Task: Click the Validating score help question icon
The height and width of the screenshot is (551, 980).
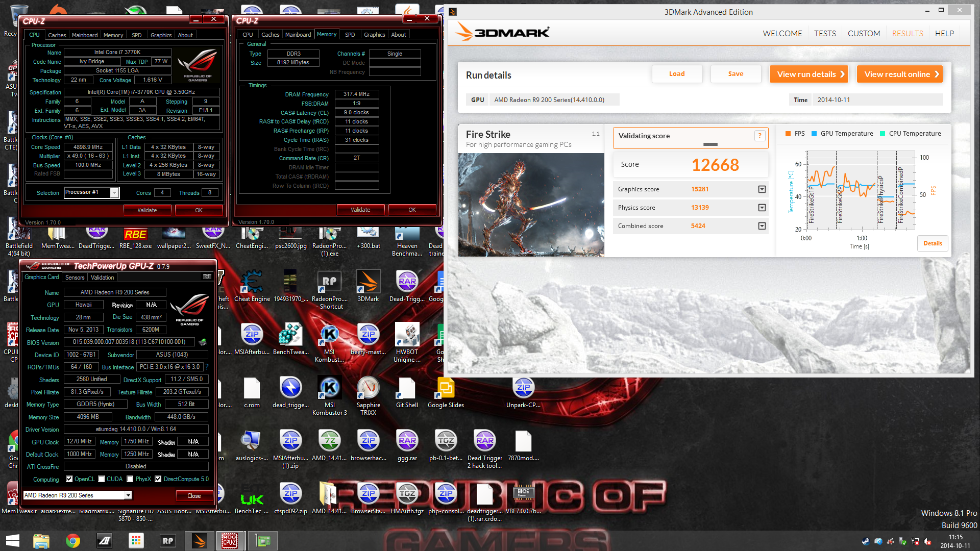Action: pos(759,136)
